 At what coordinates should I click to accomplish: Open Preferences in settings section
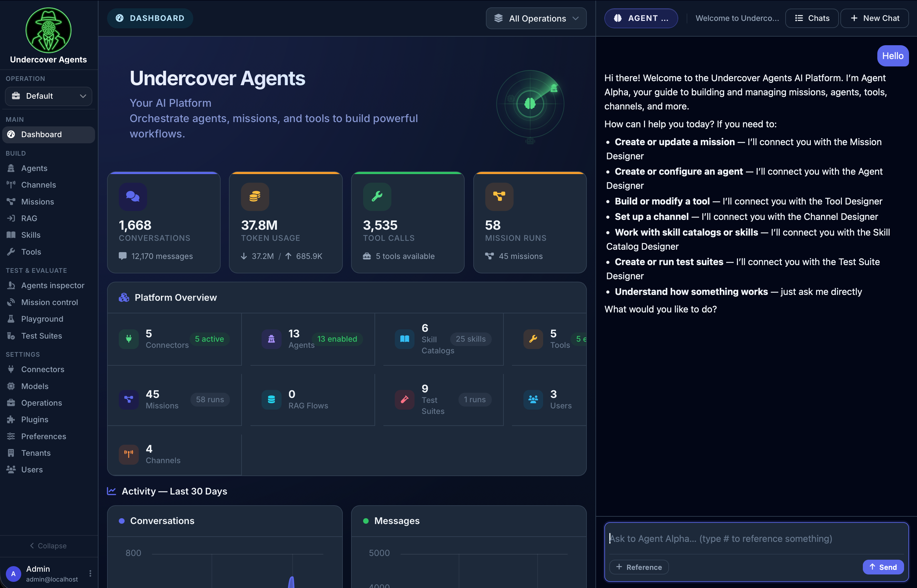click(49, 436)
